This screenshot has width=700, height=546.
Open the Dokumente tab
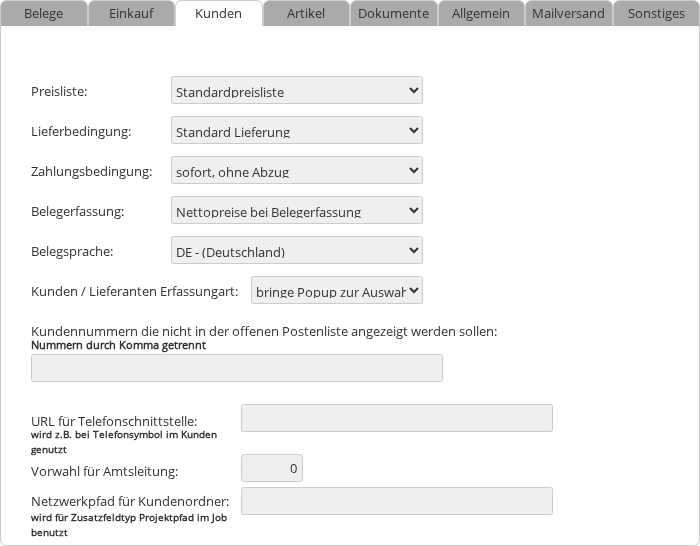[393, 14]
